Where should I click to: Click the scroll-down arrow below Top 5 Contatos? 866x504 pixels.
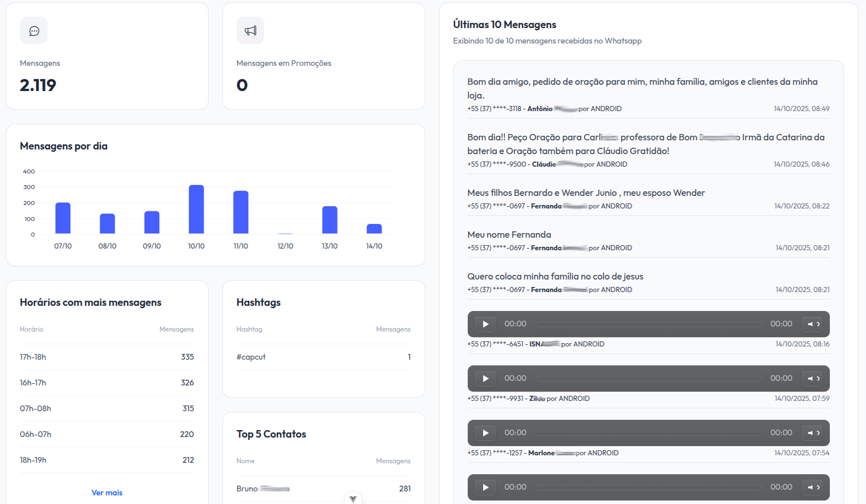coord(353,498)
